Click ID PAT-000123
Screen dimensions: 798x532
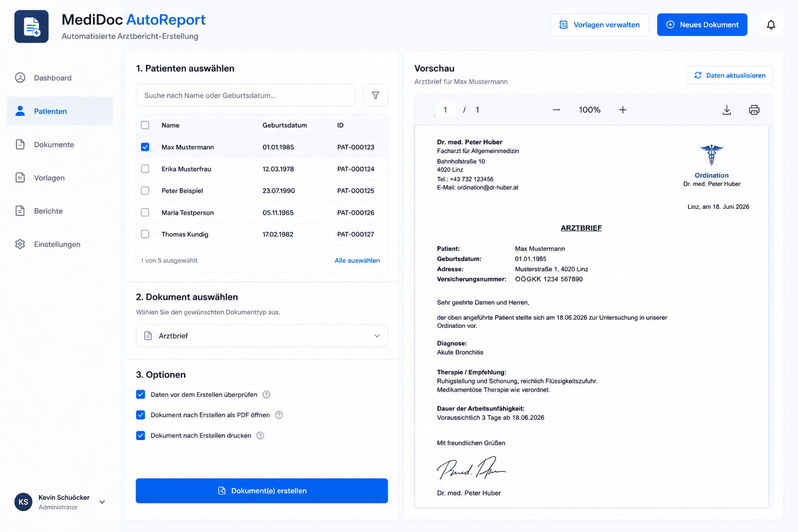(356, 147)
